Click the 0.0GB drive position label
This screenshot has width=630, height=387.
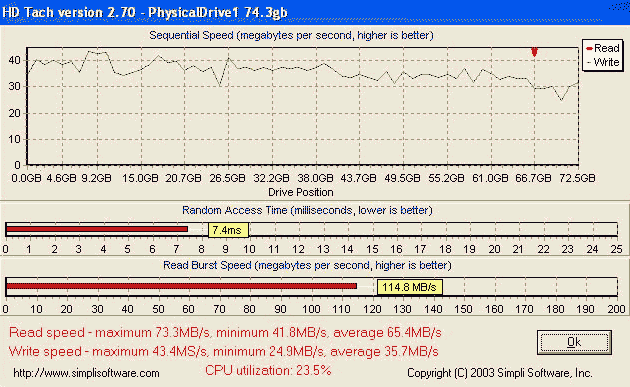click(x=27, y=178)
